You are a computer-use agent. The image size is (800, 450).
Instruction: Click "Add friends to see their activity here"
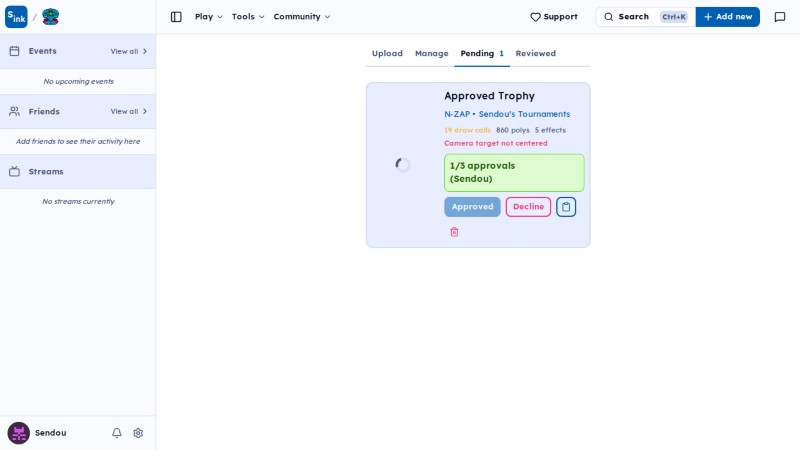[x=78, y=141]
